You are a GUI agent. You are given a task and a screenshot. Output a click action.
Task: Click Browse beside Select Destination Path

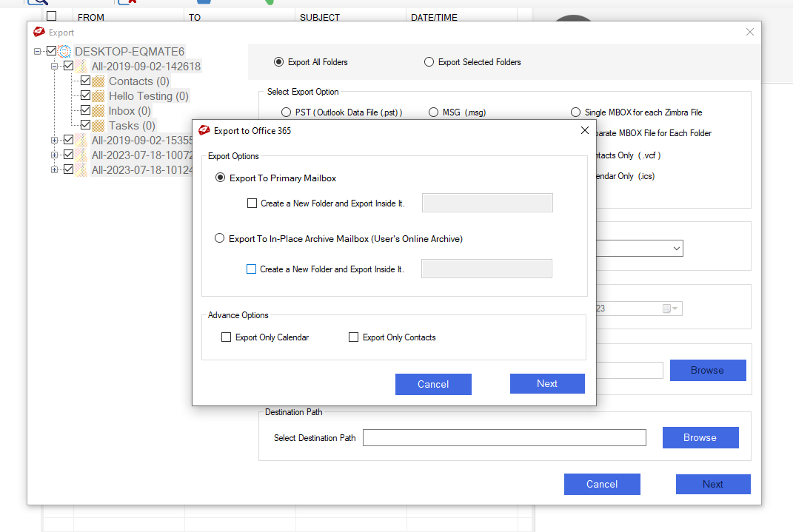pos(700,437)
